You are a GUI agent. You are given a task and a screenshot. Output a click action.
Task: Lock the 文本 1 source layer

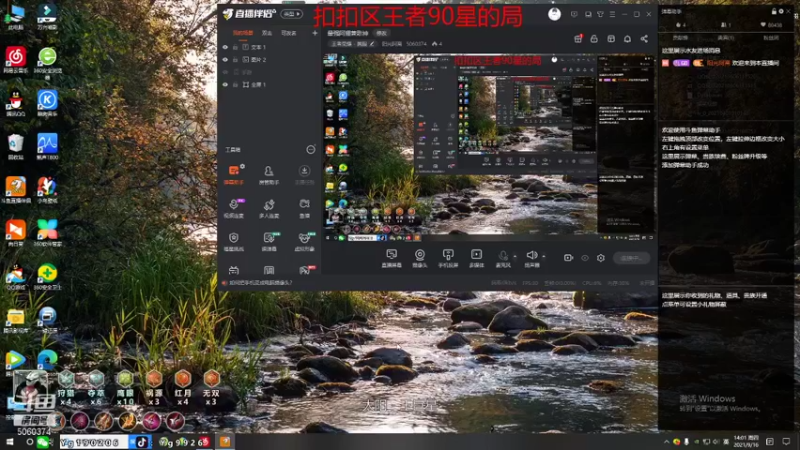click(235, 47)
